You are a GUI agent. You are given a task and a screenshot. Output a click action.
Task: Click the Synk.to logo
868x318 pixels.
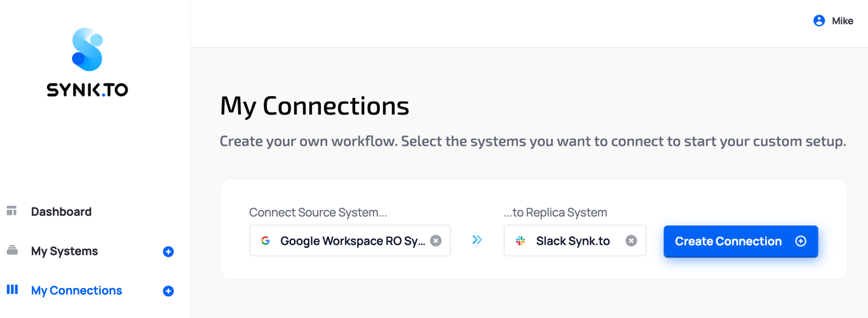88,62
